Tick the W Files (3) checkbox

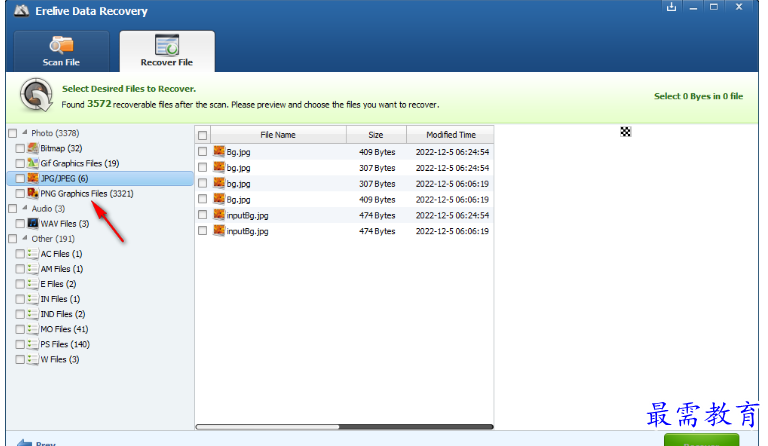[x=20, y=360]
